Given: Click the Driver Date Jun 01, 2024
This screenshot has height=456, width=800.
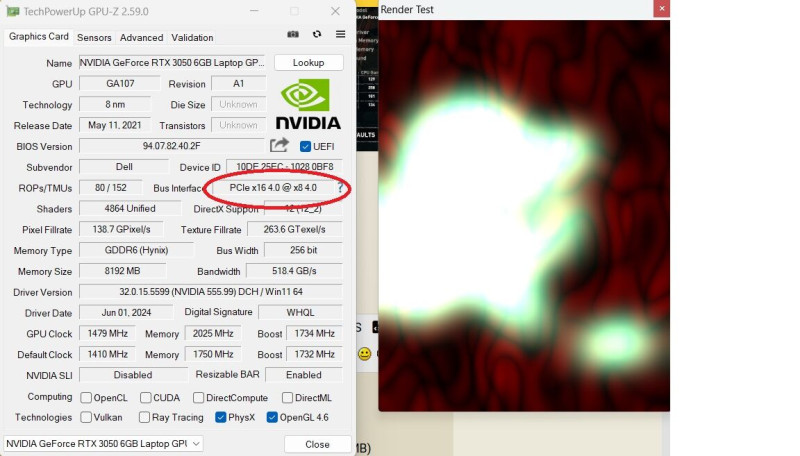Looking at the screenshot, I should pos(126,313).
